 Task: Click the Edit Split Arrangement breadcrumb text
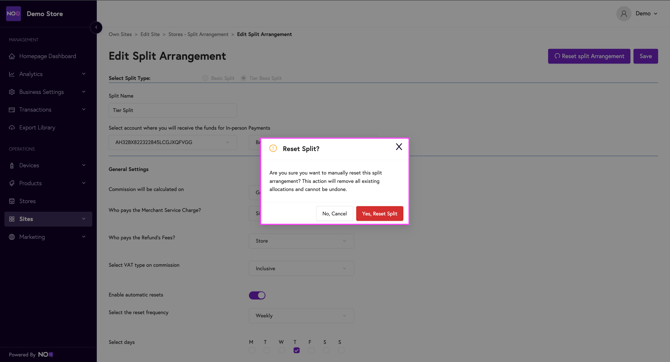[264, 34]
